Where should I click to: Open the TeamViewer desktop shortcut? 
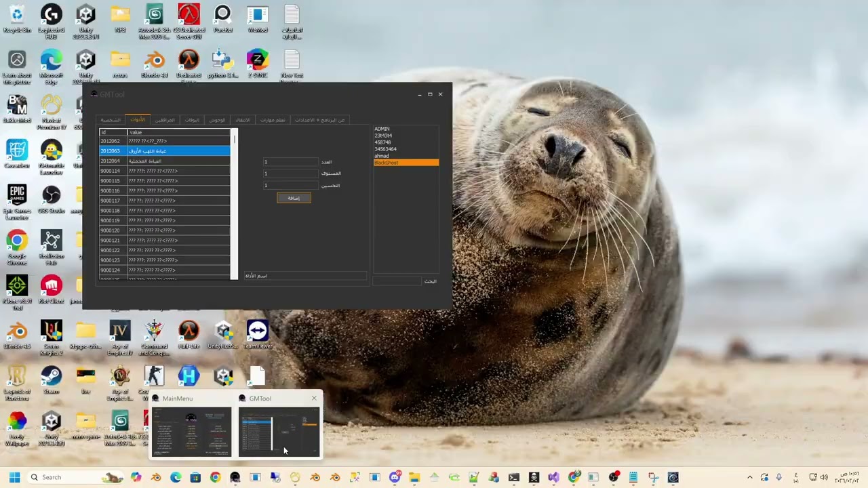[x=258, y=335]
